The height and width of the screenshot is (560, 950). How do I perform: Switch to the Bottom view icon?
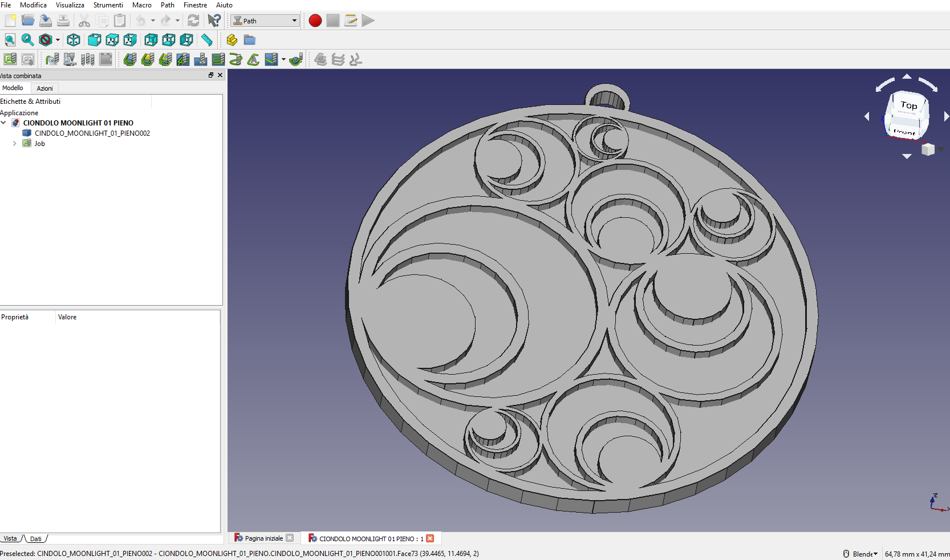tap(169, 40)
